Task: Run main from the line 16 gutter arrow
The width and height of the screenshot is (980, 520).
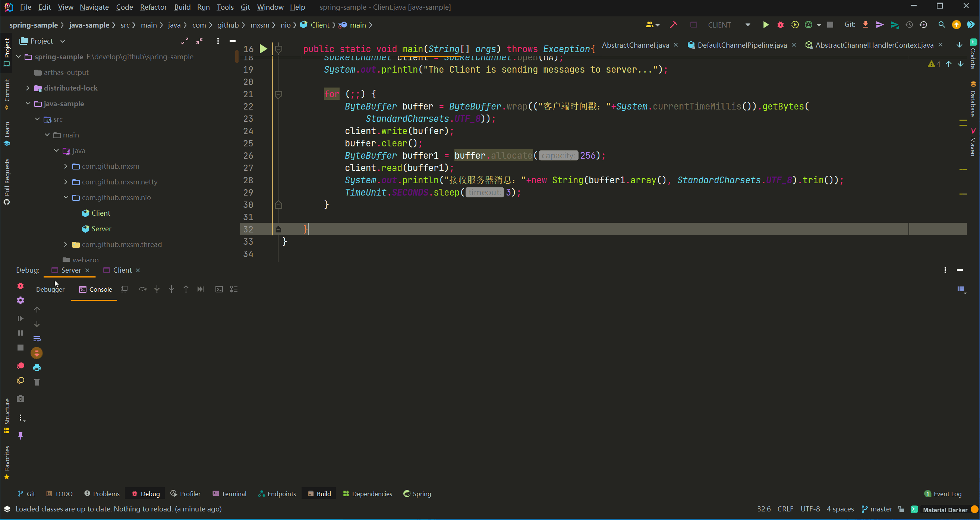Action: (x=263, y=49)
